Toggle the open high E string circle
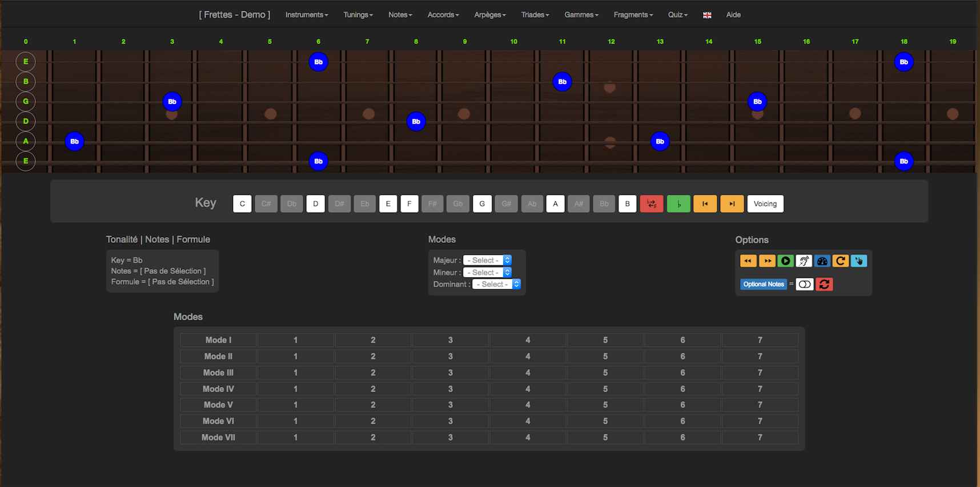This screenshot has height=487, width=980. coord(26,62)
